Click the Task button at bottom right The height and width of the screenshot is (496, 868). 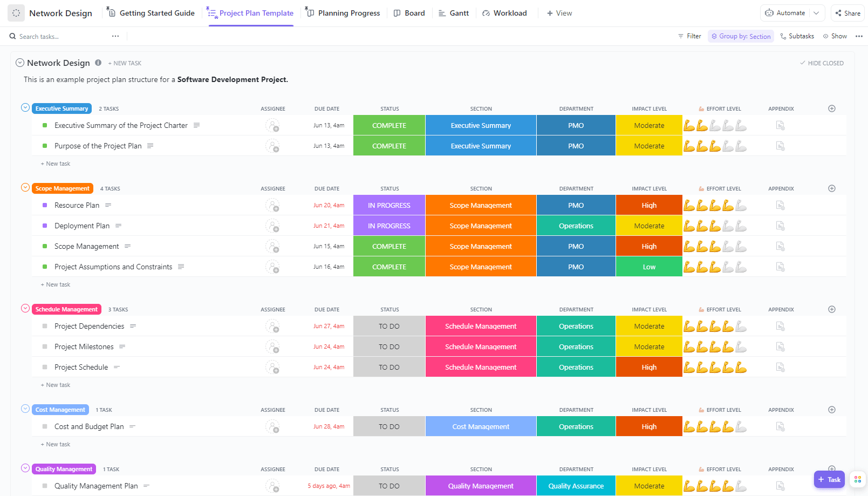pos(829,479)
